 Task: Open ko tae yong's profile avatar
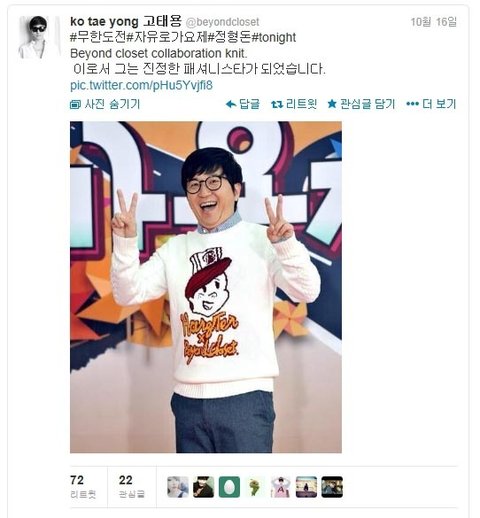pyautogui.click(x=35, y=37)
